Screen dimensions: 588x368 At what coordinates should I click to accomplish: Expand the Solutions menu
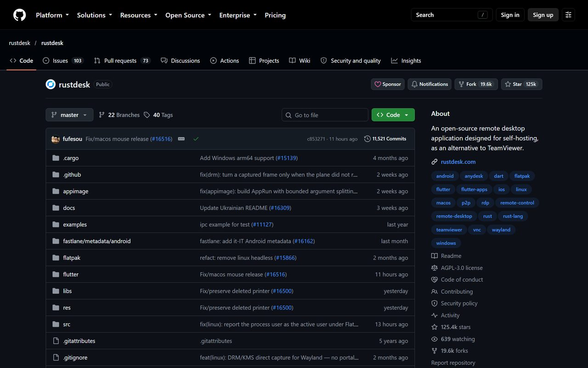tap(95, 15)
